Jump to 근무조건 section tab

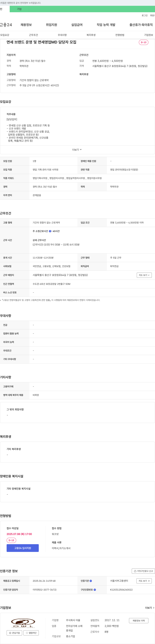pos(33,35)
